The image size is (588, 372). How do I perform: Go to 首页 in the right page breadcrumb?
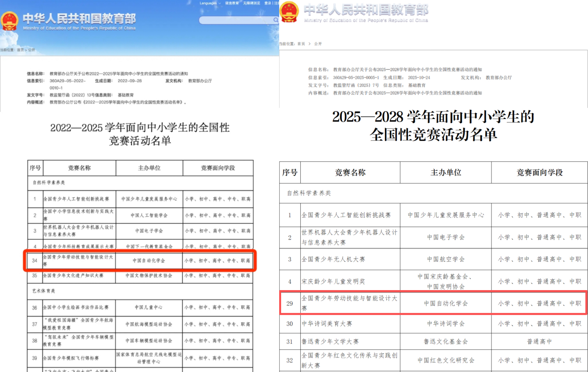pyautogui.click(x=301, y=44)
